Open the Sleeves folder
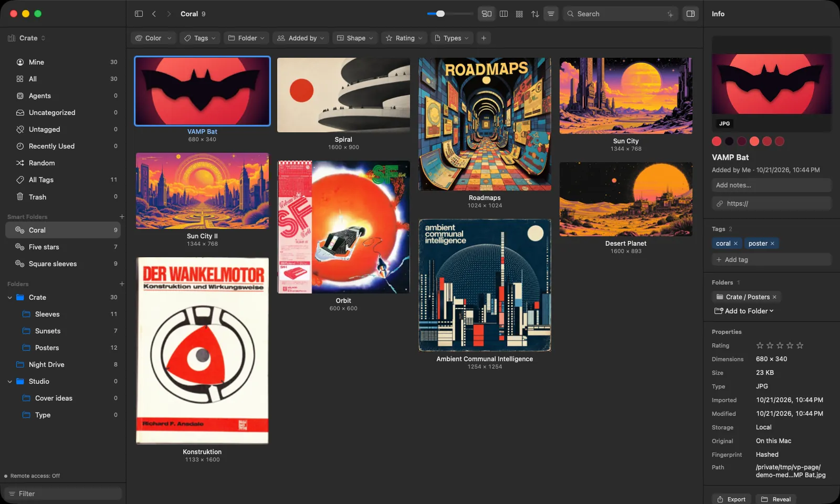This screenshot has width=840, height=504. click(x=63, y=314)
